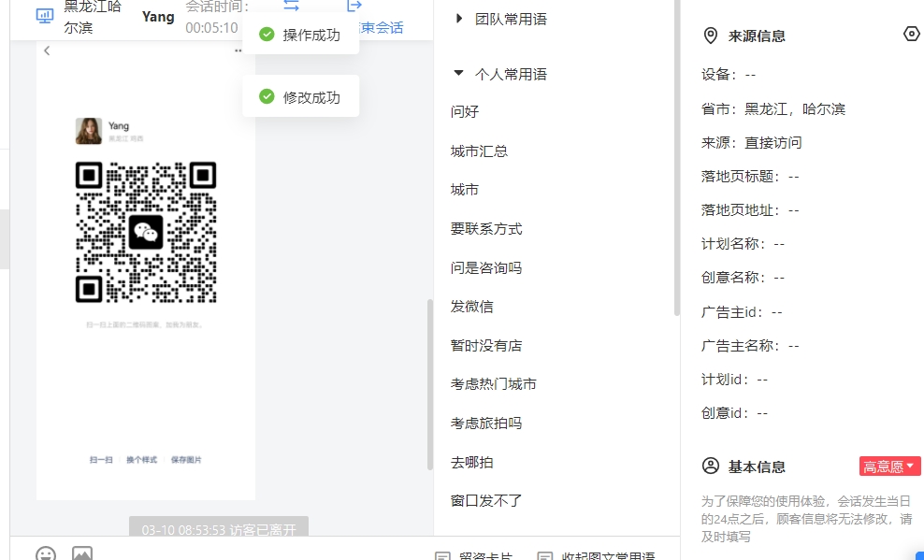Image resolution: width=924 pixels, height=560 pixels.
Task: Select the quick phrase 暂时没有店
Action: pyautogui.click(x=486, y=346)
